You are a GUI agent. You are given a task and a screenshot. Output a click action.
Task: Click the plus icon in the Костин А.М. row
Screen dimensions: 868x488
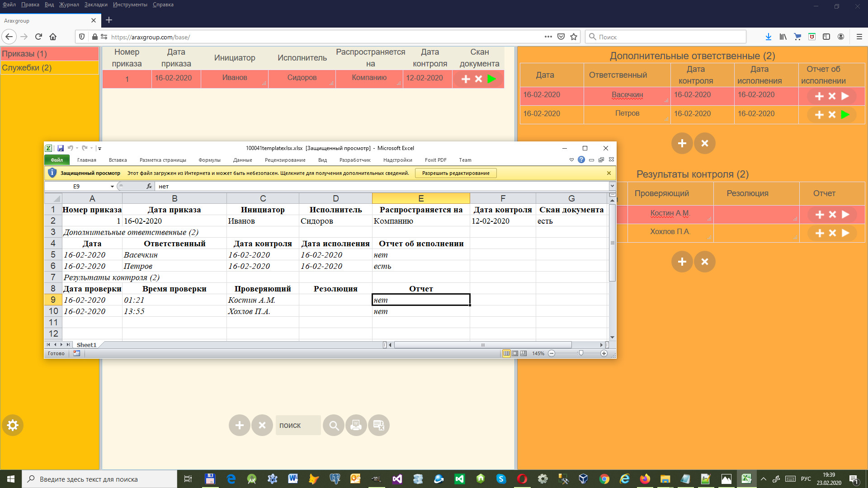coord(820,215)
